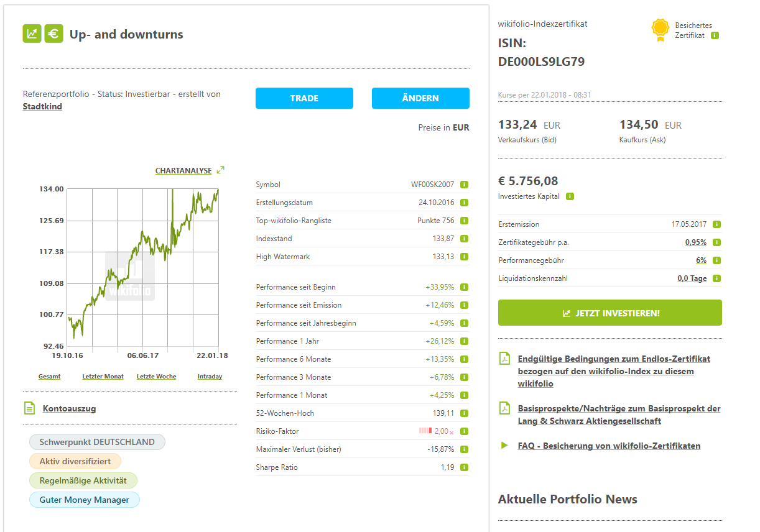Click info icon next to Performancegebühr
The width and height of the screenshot is (760, 532).
click(x=716, y=260)
